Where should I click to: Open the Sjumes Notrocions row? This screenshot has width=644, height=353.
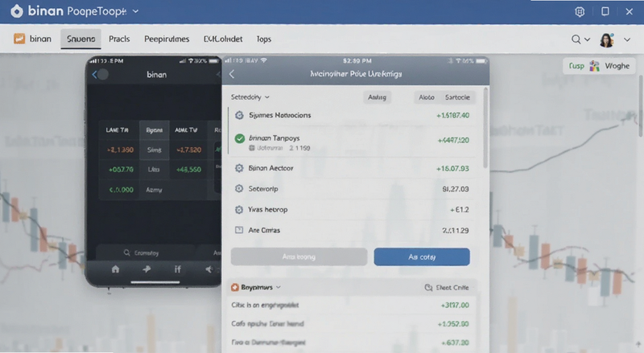pos(352,115)
